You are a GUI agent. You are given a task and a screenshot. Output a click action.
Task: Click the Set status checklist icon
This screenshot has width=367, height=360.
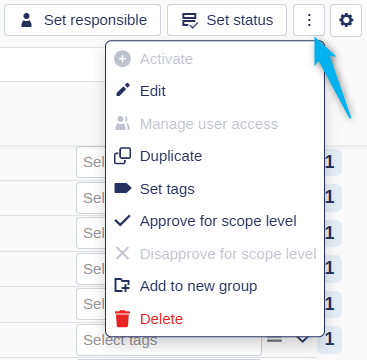pos(190,20)
